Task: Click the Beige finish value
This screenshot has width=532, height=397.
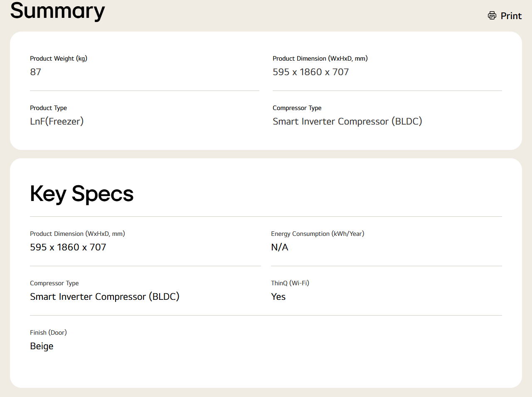Action: point(42,346)
